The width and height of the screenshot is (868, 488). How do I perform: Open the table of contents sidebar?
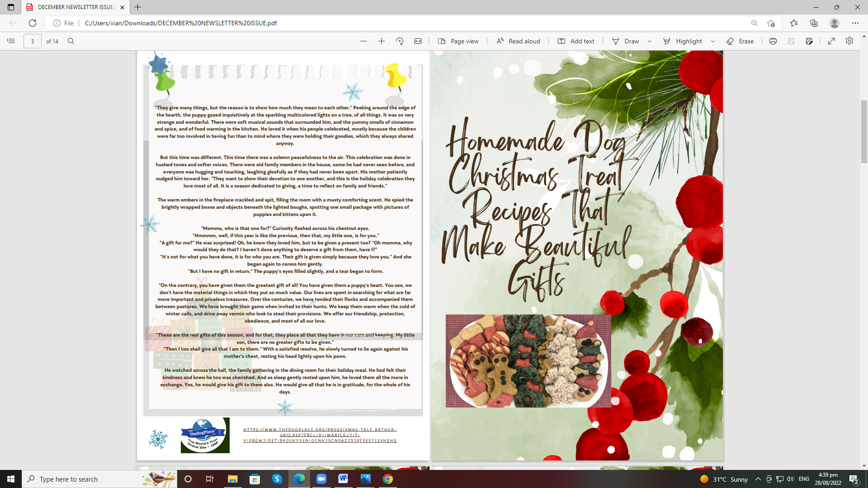(x=11, y=41)
